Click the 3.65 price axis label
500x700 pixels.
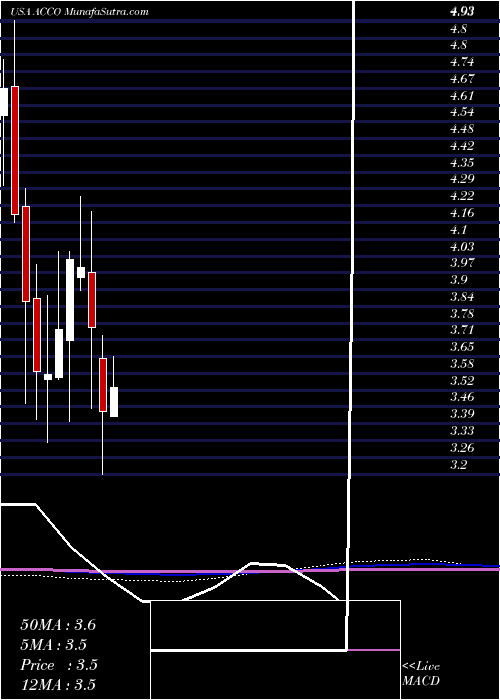coord(462,347)
